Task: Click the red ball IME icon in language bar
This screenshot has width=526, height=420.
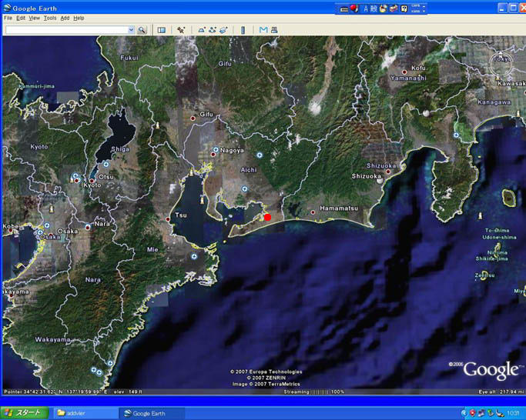Action: pyautogui.click(x=354, y=8)
